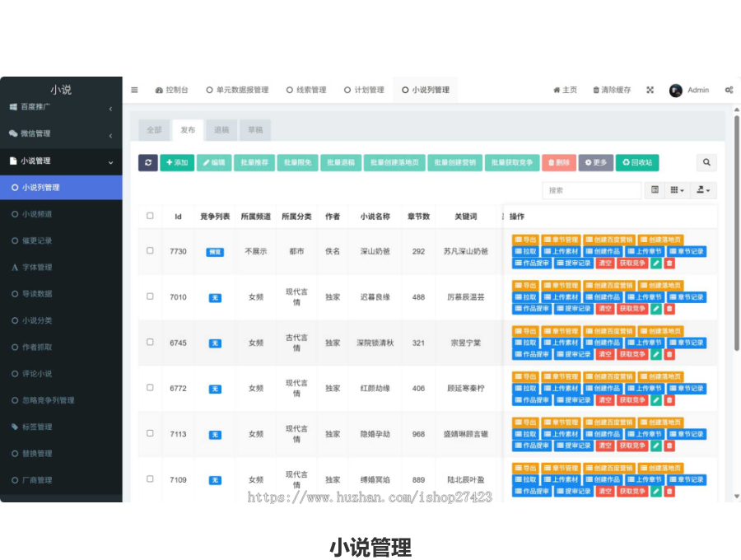
Task: Click green edit pencil in row 7010
Action: [656, 309]
